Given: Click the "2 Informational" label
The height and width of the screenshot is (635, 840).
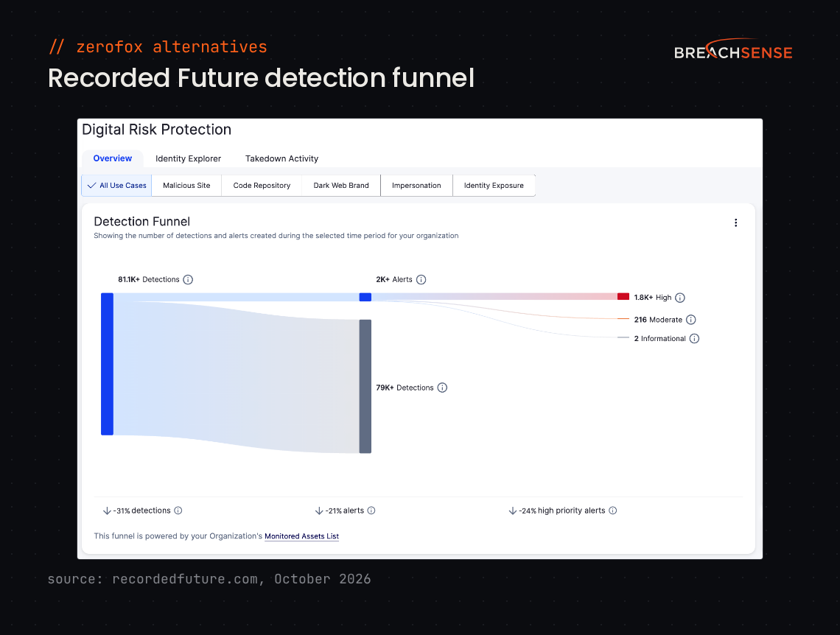Looking at the screenshot, I should point(659,338).
